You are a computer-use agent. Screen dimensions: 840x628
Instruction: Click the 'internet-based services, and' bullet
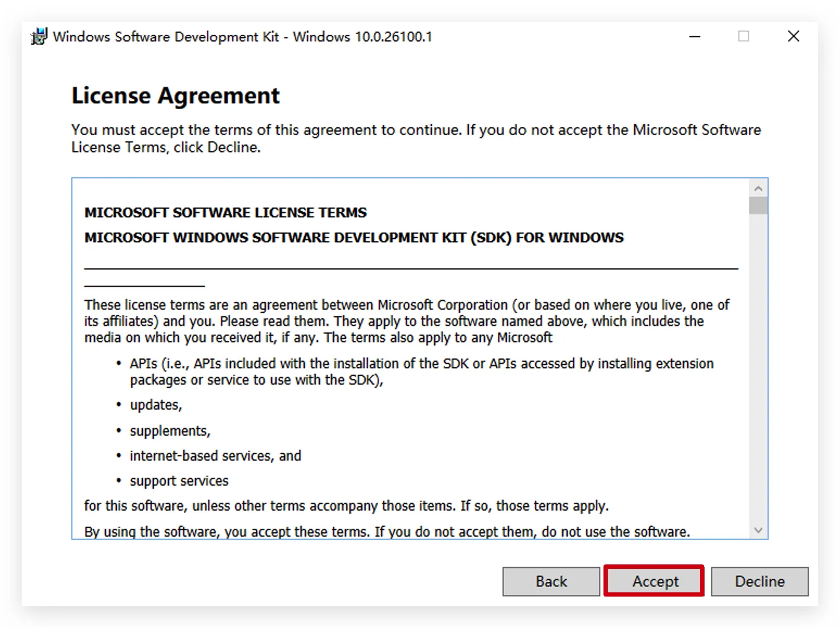click(x=215, y=456)
